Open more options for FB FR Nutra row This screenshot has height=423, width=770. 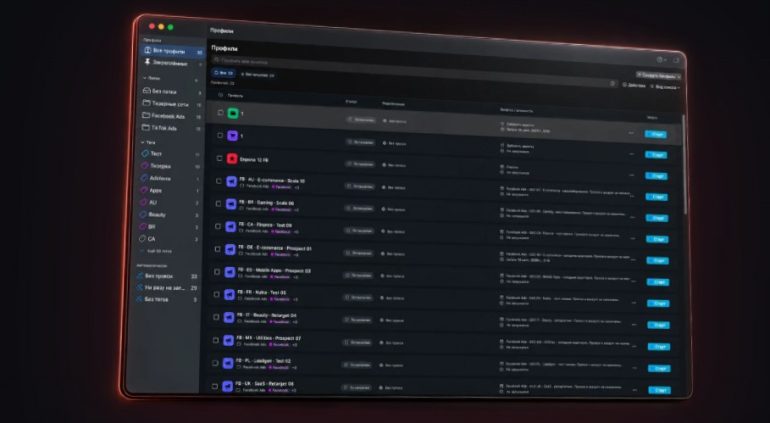pyautogui.click(x=633, y=303)
